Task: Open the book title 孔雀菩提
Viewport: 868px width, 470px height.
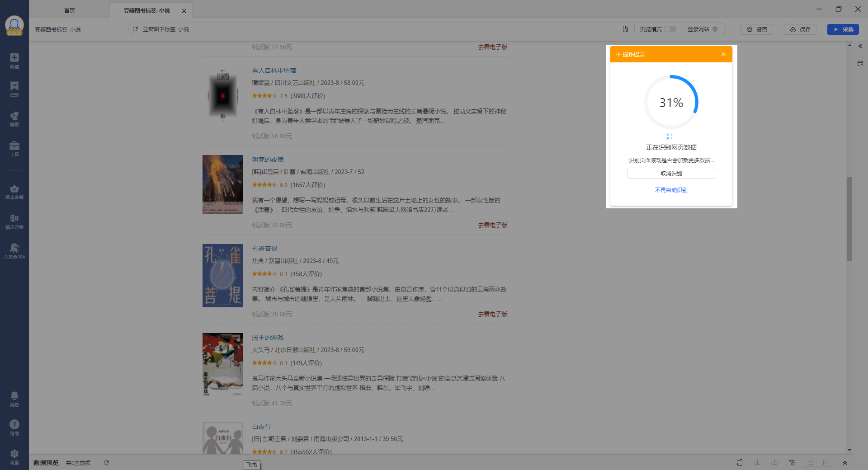Action: pyautogui.click(x=265, y=249)
